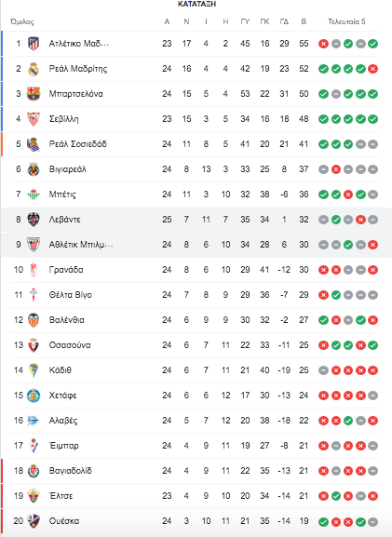The height and width of the screenshot is (537, 392).
Task: Sort by the Β points column header
Action: 304,22
